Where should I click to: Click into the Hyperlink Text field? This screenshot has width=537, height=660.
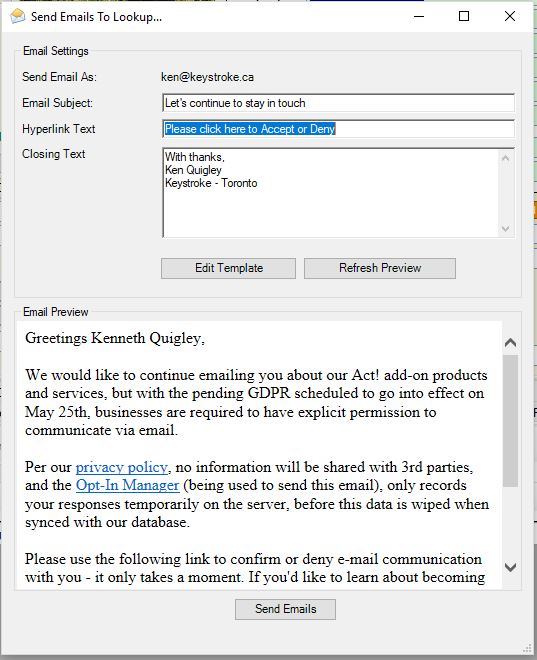[338, 129]
